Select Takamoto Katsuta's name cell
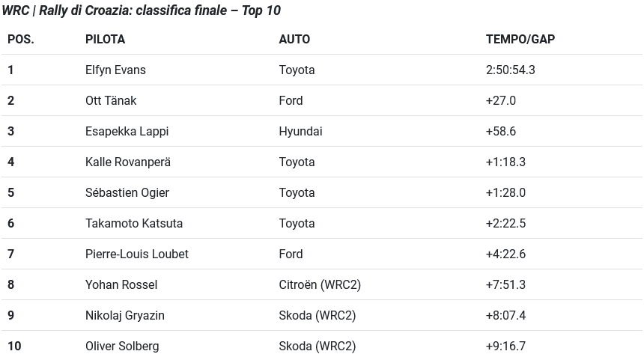 click(x=134, y=223)
